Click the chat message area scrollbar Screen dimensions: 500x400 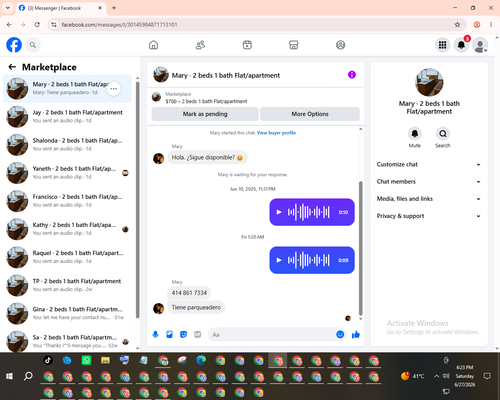[x=360, y=248]
